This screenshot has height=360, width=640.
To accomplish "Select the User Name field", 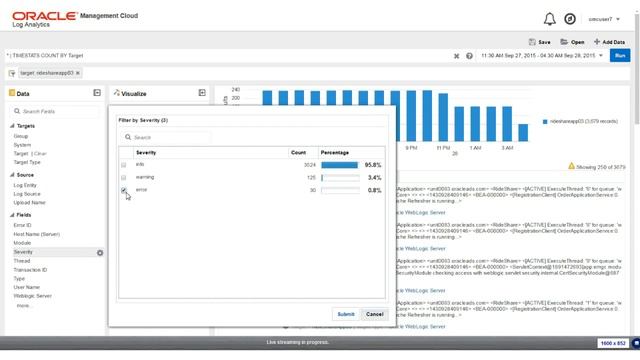I will tap(27, 287).
